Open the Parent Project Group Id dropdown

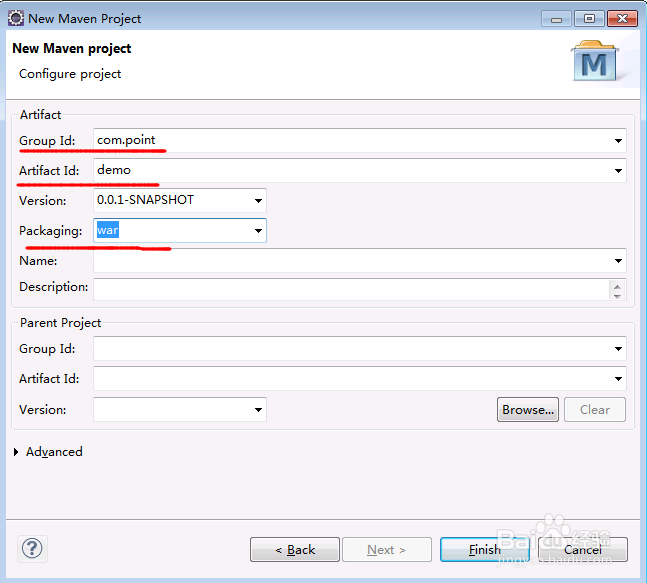(618, 349)
